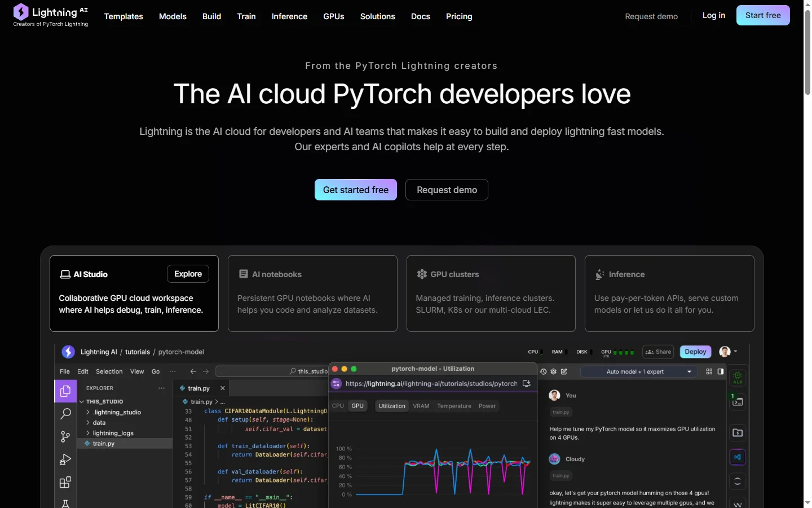Click the Share button in studio

[x=658, y=352]
